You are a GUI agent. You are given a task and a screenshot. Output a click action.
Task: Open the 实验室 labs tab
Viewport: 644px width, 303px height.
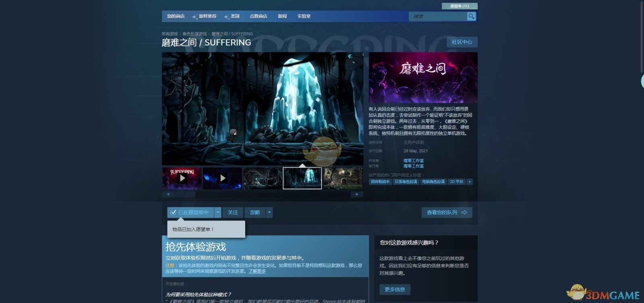point(304,16)
